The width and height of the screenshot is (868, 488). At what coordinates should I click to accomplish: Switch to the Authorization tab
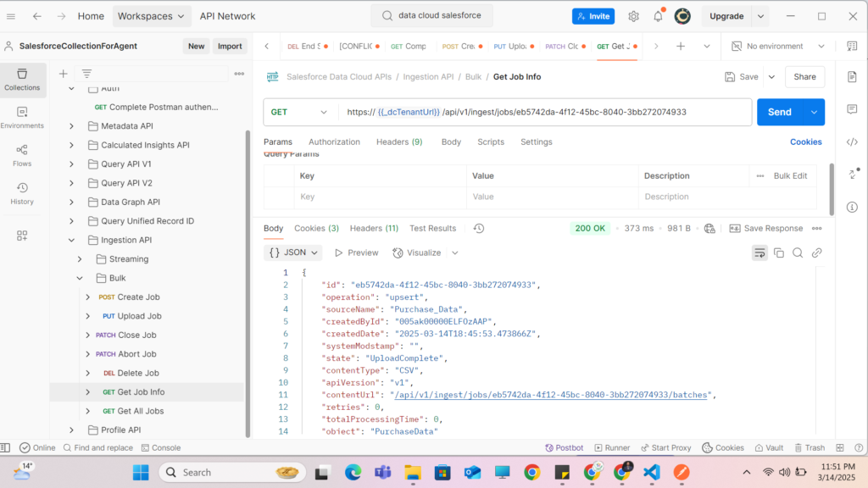tap(334, 141)
